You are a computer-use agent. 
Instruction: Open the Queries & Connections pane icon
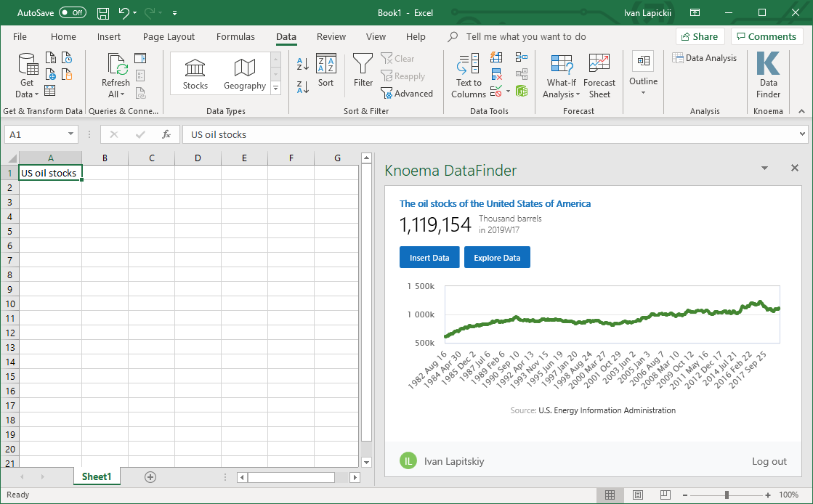[x=140, y=58]
